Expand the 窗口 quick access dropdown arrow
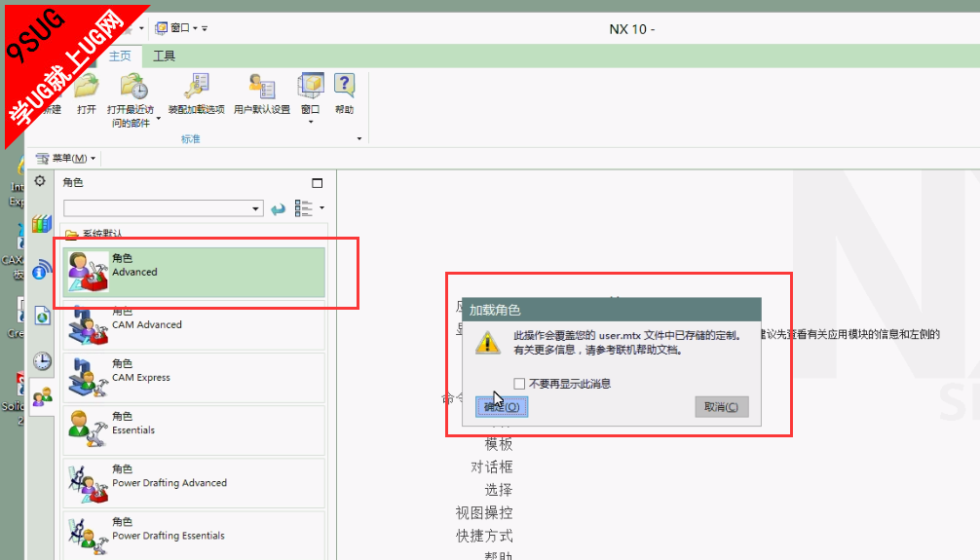The height and width of the screenshot is (560, 980). (x=195, y=28)
